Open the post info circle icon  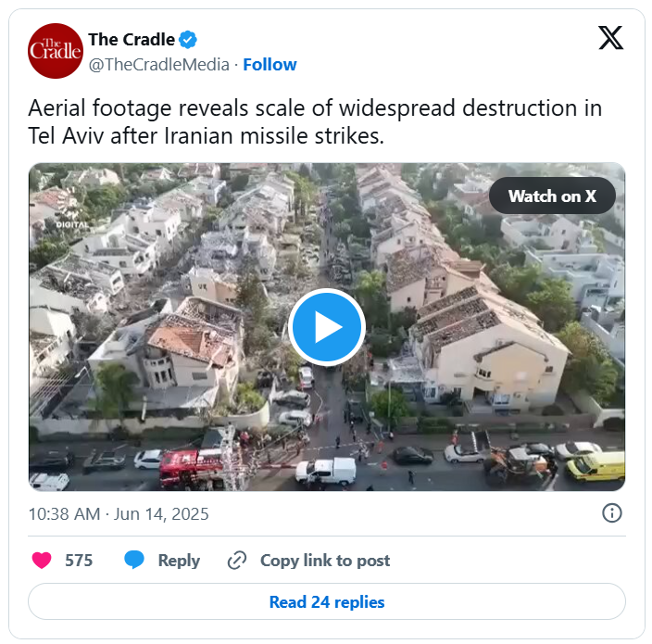pyautogui.click(x=611, y=513)
